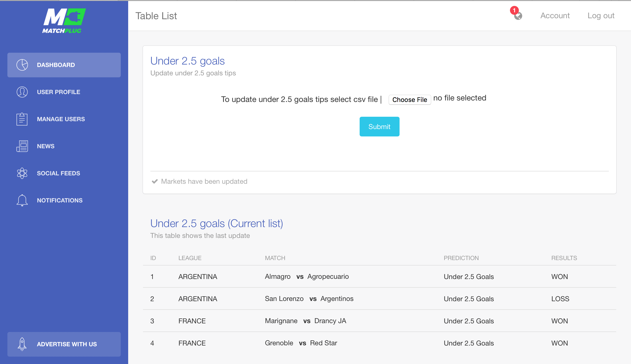
Task: Select the Almagro vs Agropecuario row
Action: [379, 277]
